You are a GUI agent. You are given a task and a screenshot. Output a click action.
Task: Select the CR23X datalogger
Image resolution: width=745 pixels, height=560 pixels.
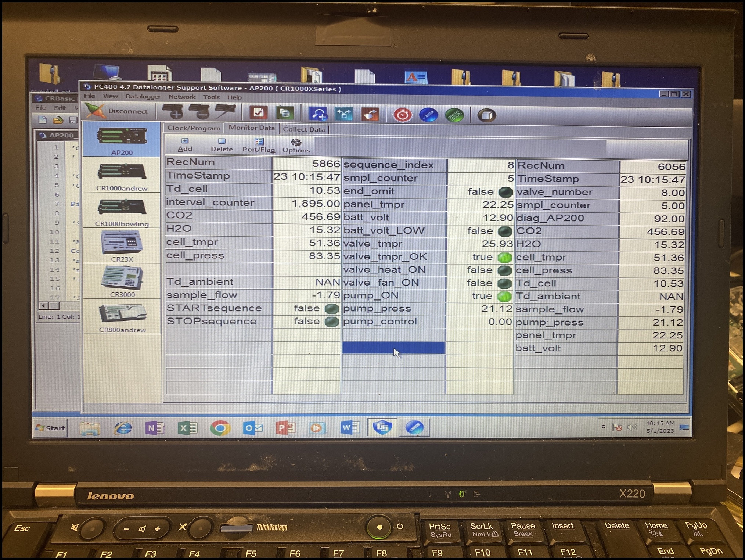122,246
